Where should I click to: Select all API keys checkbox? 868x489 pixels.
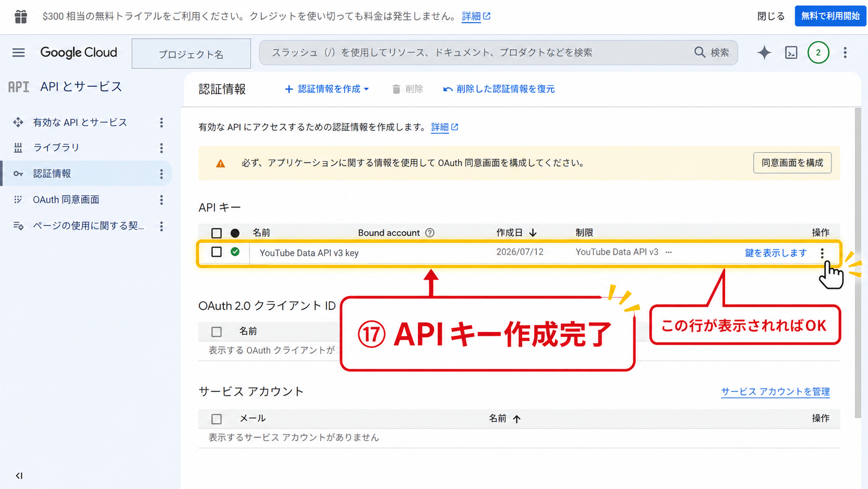pos(216,233)
